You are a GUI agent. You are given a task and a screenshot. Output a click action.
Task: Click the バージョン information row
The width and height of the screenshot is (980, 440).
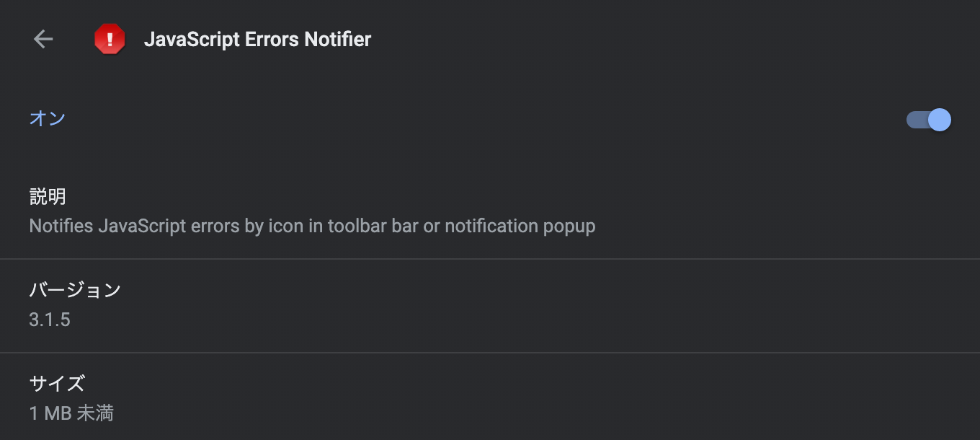point(490,304)
